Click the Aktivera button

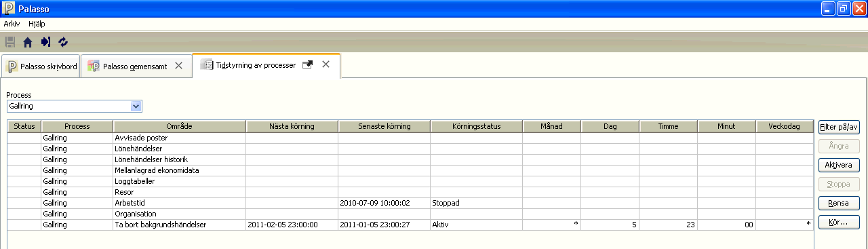pos(839,165)
